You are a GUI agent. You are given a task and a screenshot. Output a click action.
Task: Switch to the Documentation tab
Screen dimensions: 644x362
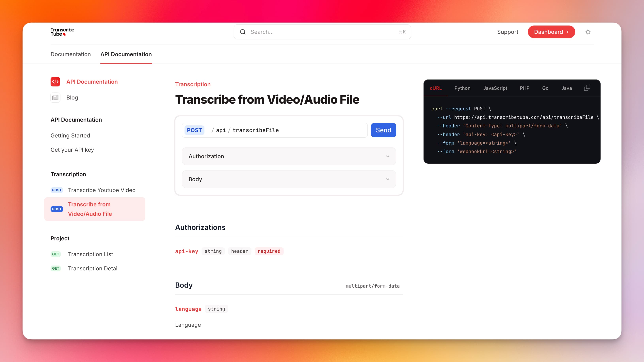point(71,54)
